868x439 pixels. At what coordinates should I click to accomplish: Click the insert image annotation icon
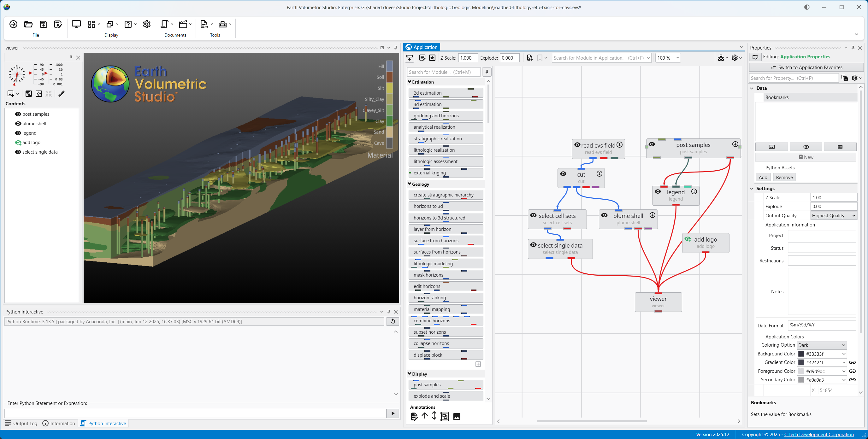(x=457, y=416)
